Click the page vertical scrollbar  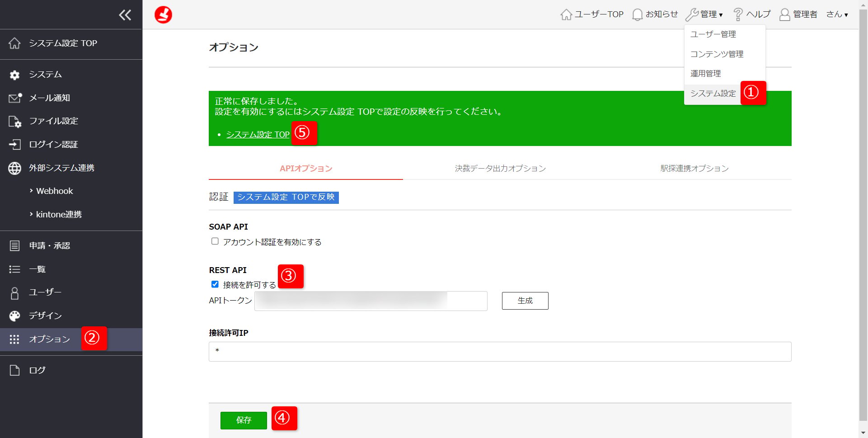pos(863,215)
